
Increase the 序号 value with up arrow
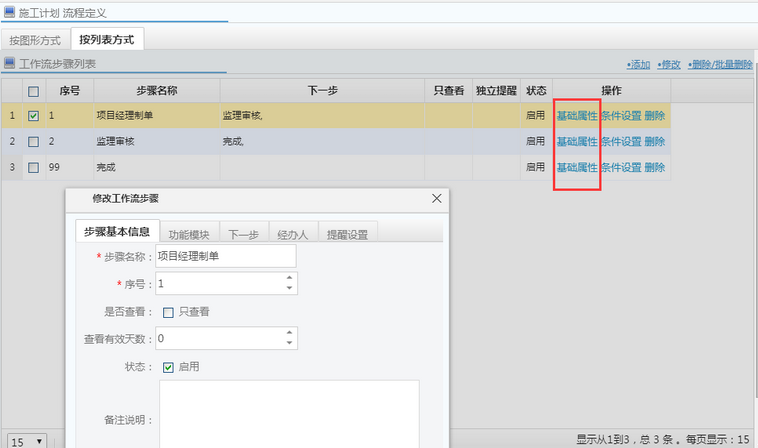click(x=290, y=279)
